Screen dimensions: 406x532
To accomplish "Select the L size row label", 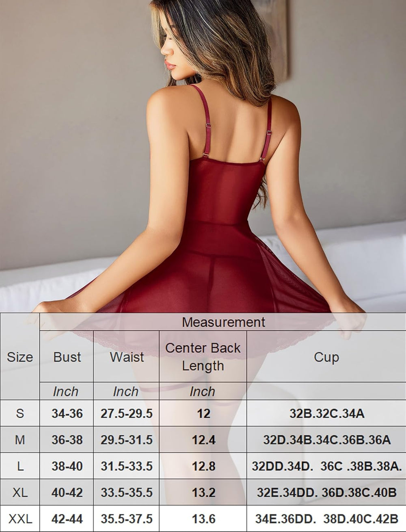I will (20, 466).
